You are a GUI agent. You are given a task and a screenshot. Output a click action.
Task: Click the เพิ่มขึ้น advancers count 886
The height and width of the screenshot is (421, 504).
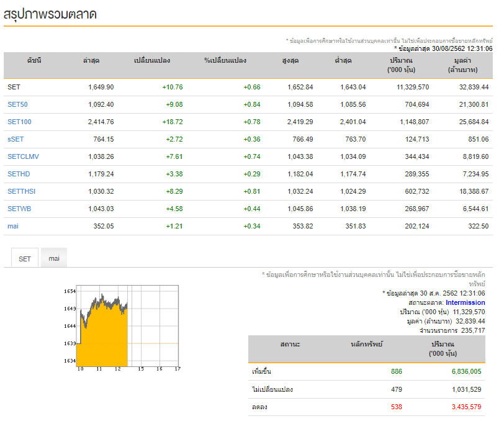click(x=397, y=371)
